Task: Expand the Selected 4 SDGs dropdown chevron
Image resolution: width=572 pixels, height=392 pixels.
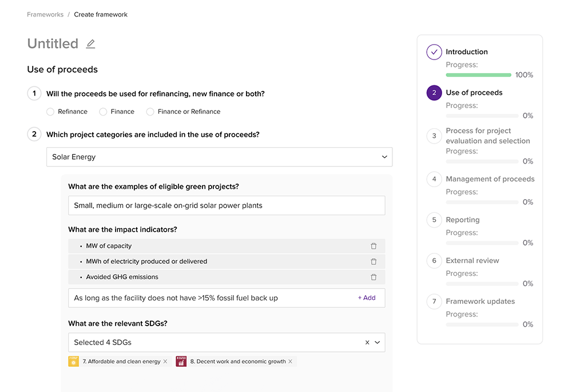Action: (378, 343)
